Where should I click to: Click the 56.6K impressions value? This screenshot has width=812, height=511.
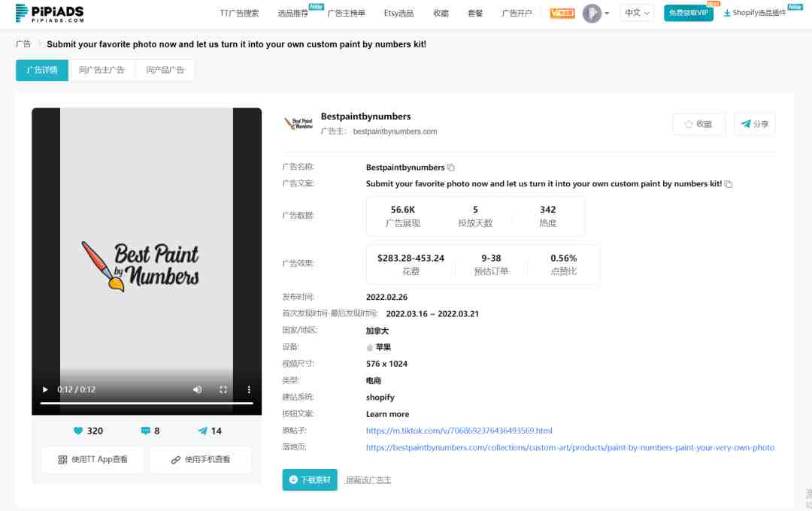click(x=402, y=210)
